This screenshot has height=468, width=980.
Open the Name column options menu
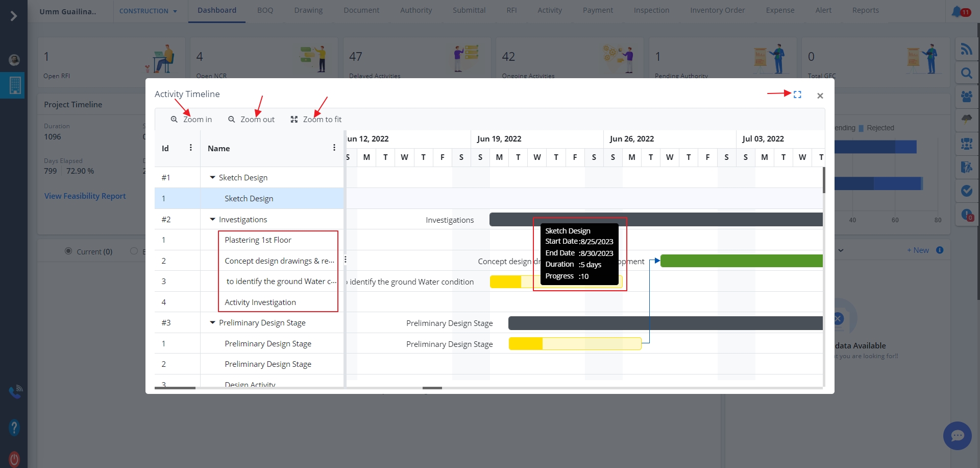(x=334, y=148)
